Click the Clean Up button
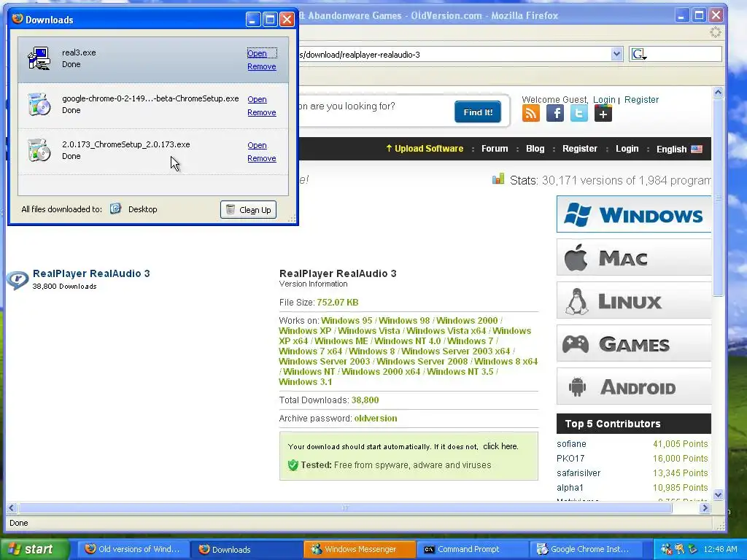The width and height of the screenshot is (747, 560). pos(248,209)
